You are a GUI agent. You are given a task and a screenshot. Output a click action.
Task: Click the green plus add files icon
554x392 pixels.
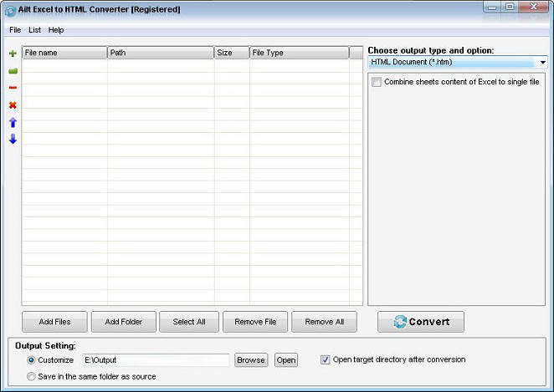[x=13, y=53]
